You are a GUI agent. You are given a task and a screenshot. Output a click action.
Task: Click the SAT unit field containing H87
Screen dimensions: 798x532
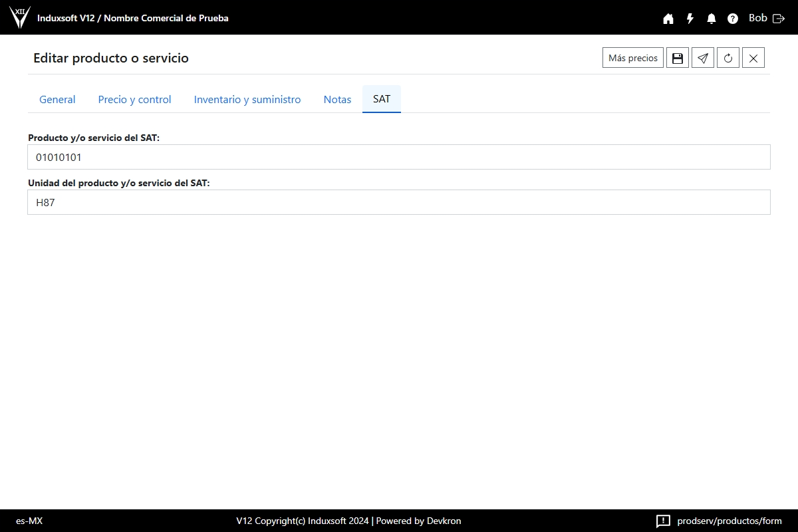tap(399, 203)
